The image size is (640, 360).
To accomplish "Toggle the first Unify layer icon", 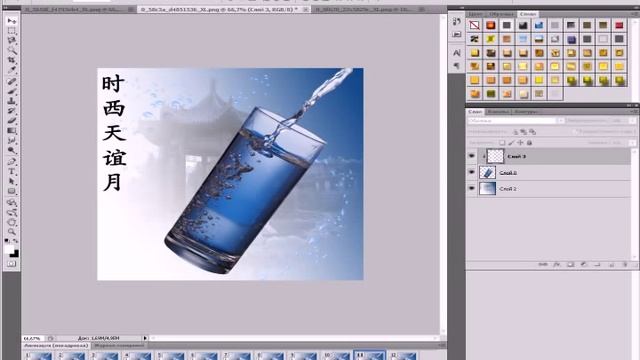I will [515, 132].
